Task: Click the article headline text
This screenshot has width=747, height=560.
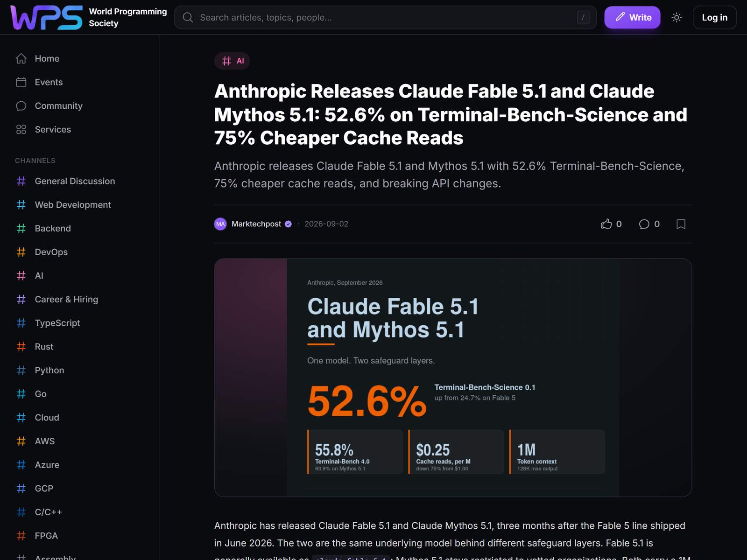Action: click(x=451, y=114)
